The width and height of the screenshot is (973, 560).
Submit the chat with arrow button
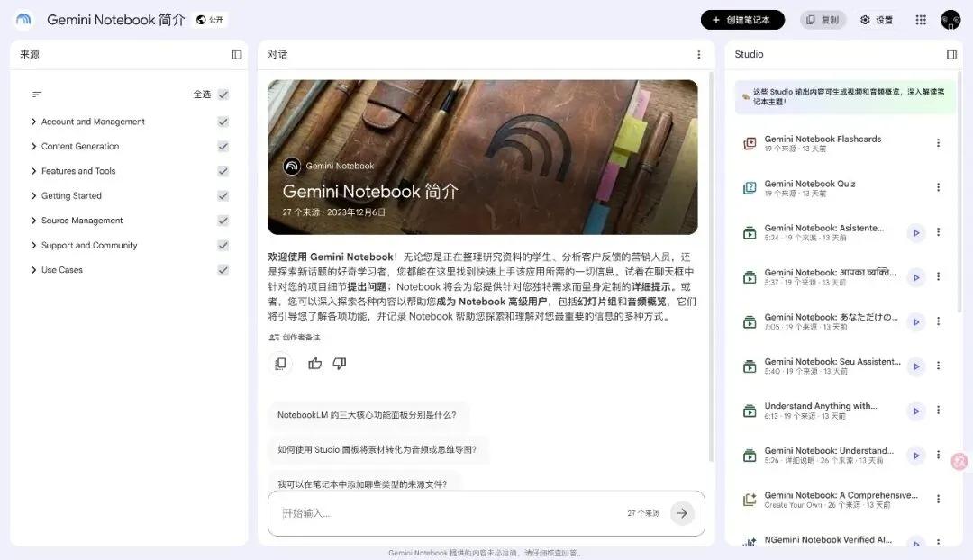point(682,513)
